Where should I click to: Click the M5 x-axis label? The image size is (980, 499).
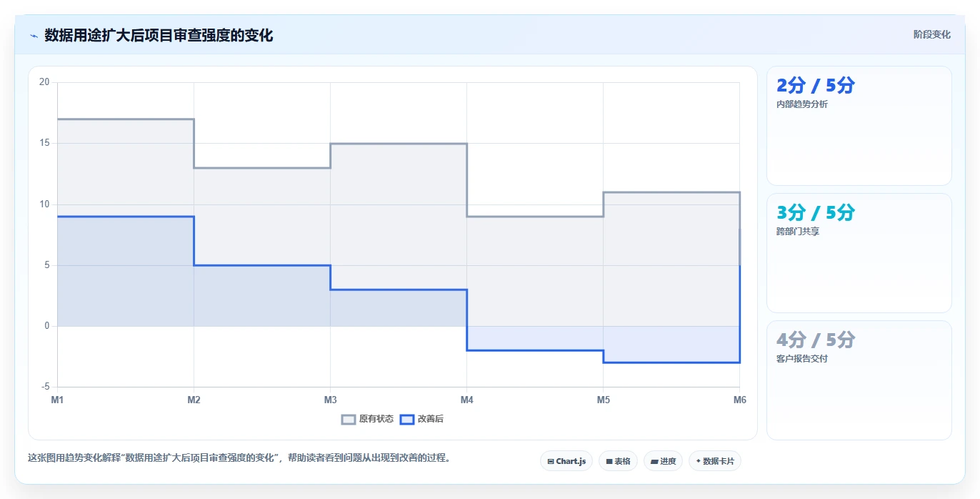(603, 400)
